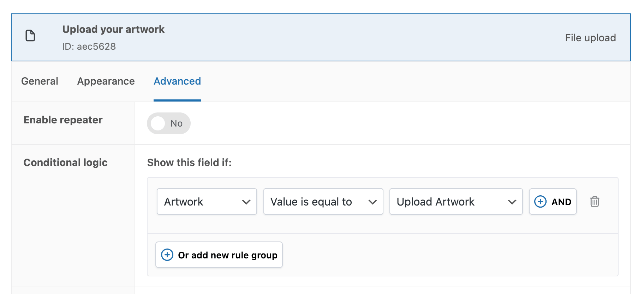The image size is (644, 294).
Task: Click the plus icon inside the AND button
Action: pyautogui.click(x=540, y=202)
